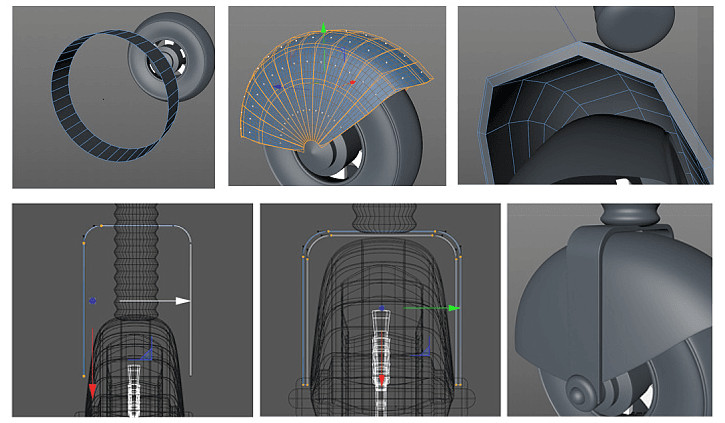Click the green Y-axis arrow on fender
Image resolution: width=725 pixels, height=423 pixels.
[323, 31]
